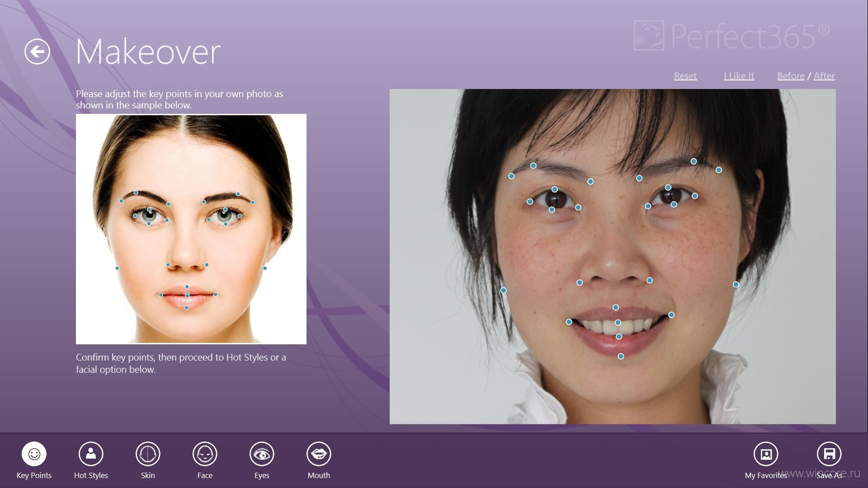Screen dimensions: 868x488
Task: Click sample face reference thumbnail
Action: pyautogui.click(x=191, y=229)
